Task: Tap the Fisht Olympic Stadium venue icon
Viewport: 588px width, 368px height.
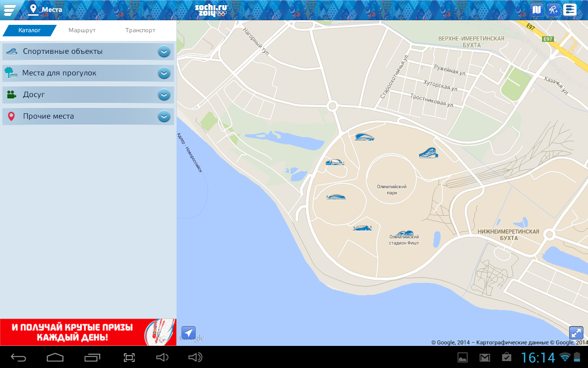Action: (x=404, y=233)
